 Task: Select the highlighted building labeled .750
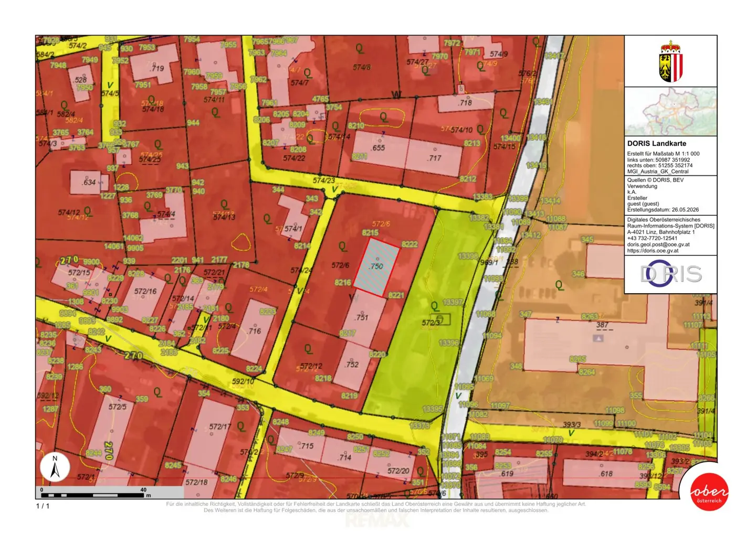376,267
